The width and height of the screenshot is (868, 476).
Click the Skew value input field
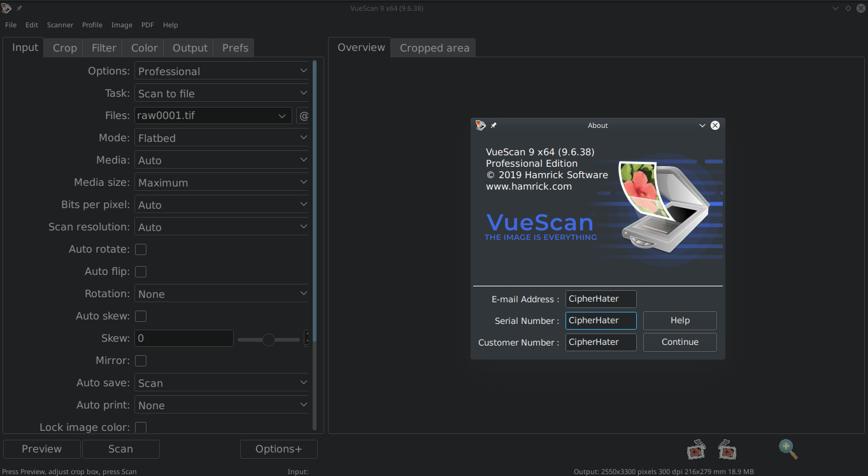pyautogui.click(x=184, y=339)
